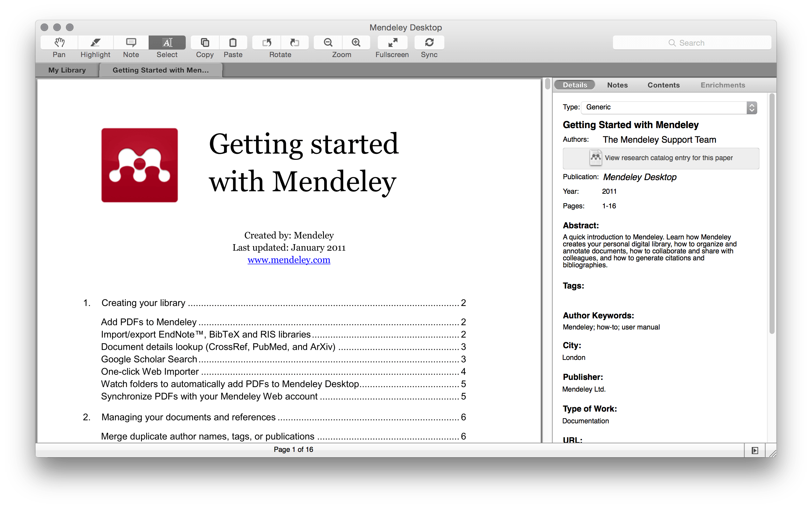Screen dimensions: 812x508
Task: Collapse the details panel with the arrow button
Action: click(755, 450)
